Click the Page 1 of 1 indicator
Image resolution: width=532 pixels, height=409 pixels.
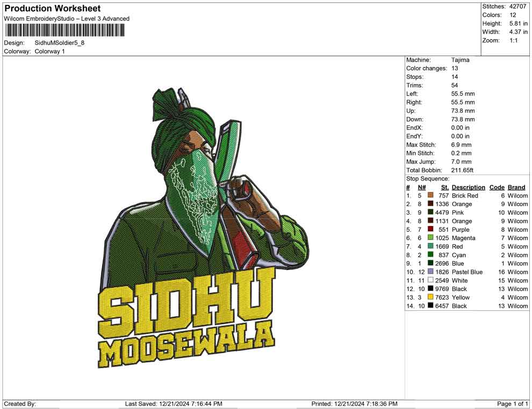[x=512, y=404]
